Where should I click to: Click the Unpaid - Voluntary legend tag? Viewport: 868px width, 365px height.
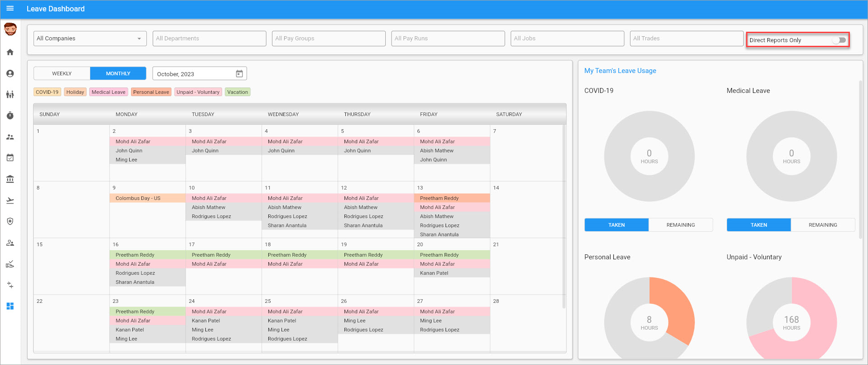198,92
